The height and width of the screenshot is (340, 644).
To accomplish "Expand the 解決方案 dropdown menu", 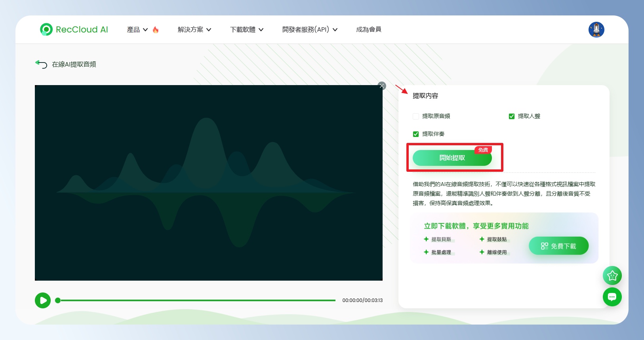I will click(194, 30).
